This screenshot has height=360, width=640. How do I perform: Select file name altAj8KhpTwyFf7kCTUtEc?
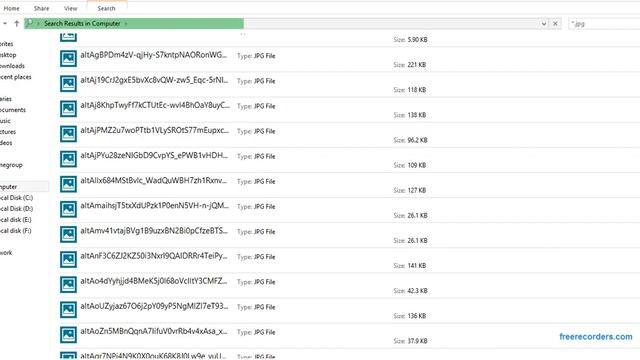click(155, 105)
